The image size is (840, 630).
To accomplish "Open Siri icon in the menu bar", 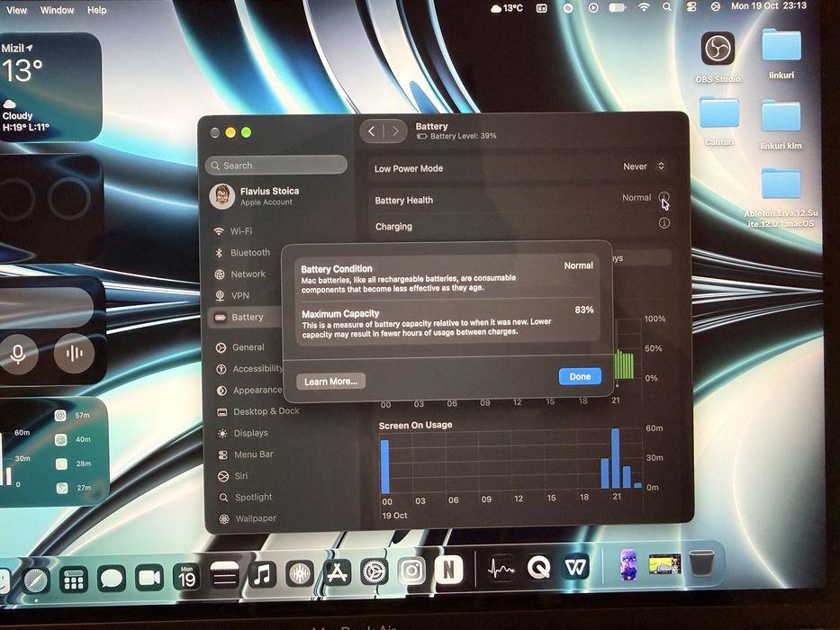I will point(715,6).
